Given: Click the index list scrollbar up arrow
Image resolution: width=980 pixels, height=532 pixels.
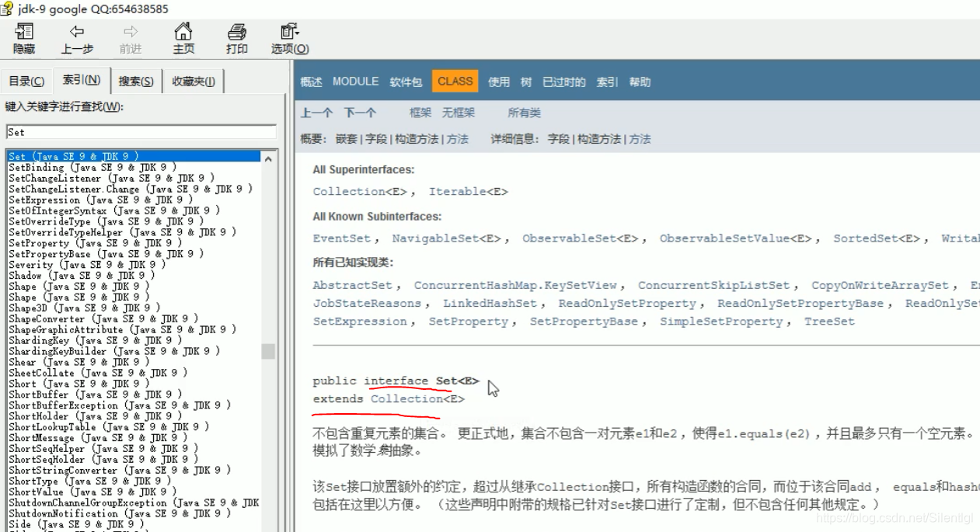Looking at the screenshot, I should tap(268, 158).
